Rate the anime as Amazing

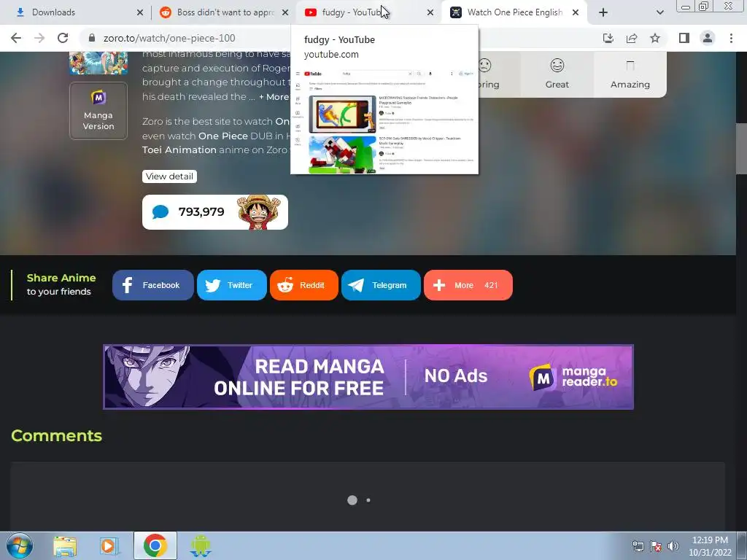(630, 74)
